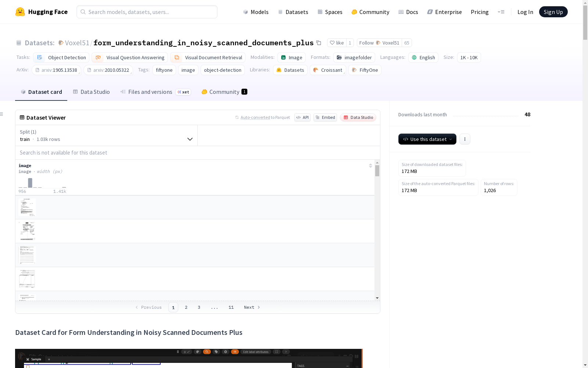Click the page 1 pagination button

(x=173, y=307)
